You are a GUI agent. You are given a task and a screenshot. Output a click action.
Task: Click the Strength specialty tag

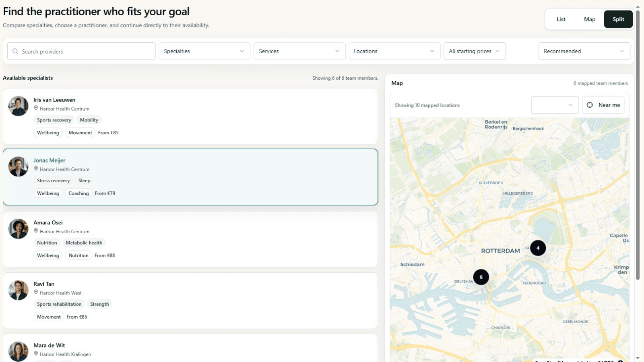pos(99,304)
